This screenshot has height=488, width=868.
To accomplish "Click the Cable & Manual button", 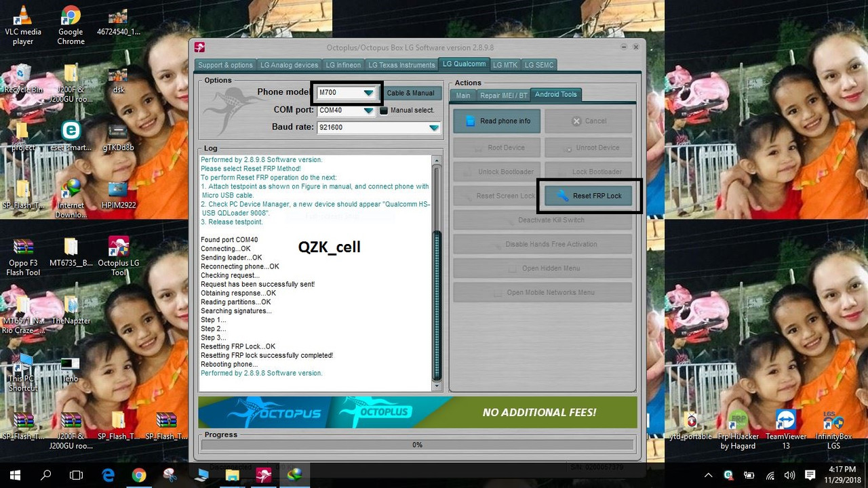I will [410, 93].
